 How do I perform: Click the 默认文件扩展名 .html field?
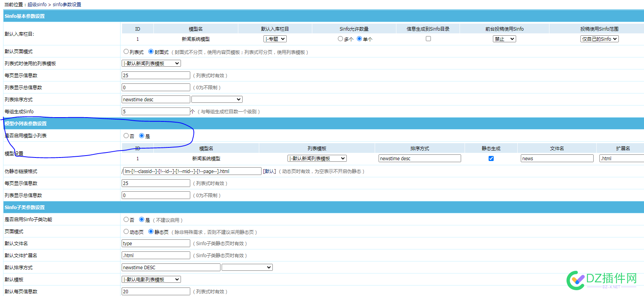click(x=156, y=255)
